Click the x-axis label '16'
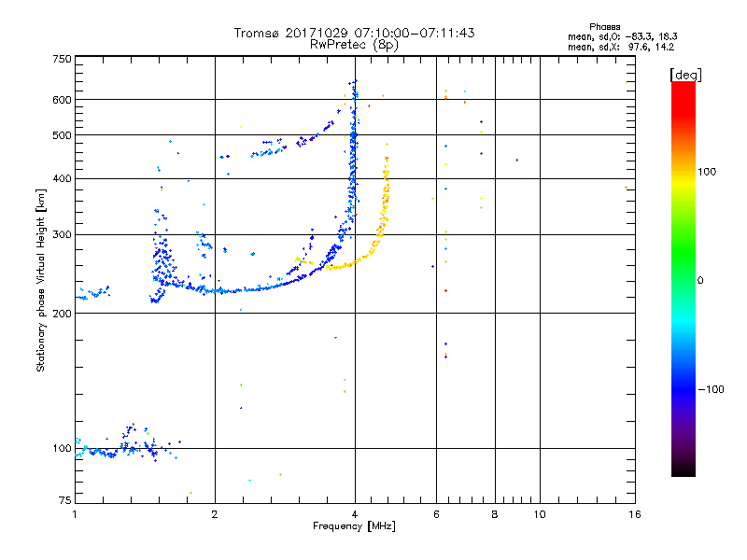The height and width of the screenshot is (560, 747). click(x=635, y=514)
